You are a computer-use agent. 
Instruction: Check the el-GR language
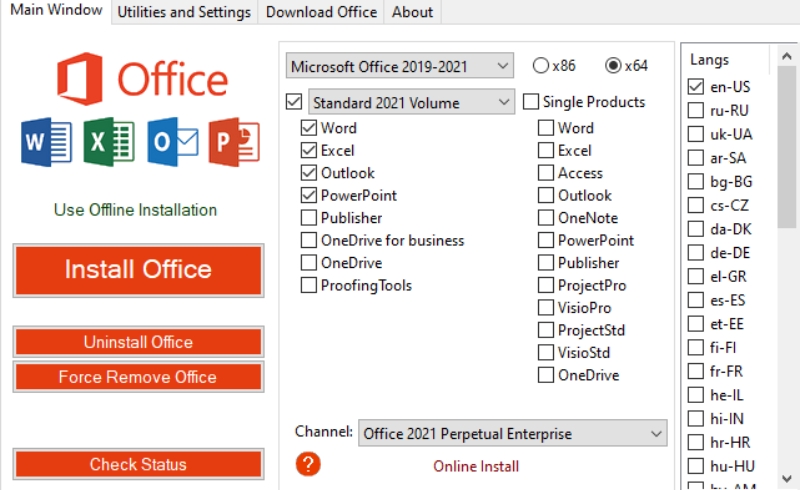click(x=696, y=276)
